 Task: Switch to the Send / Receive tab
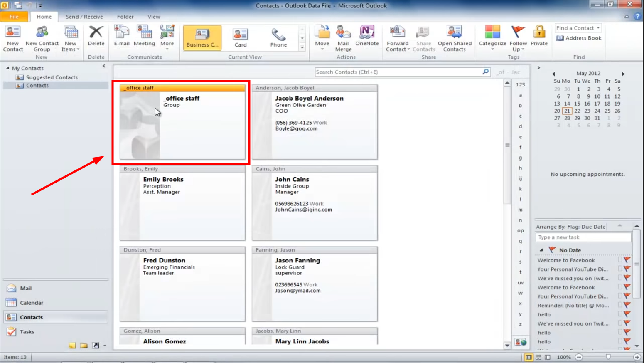coord(84,17)
